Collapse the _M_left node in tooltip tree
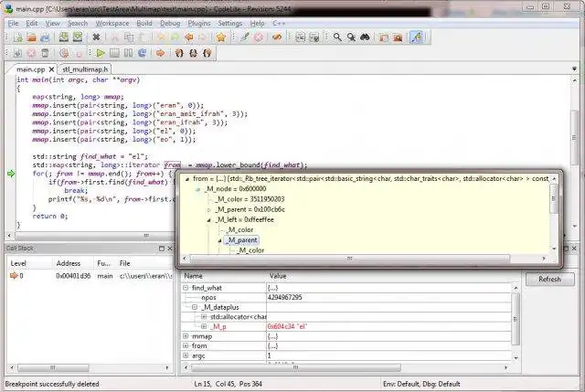 (207, 219)
